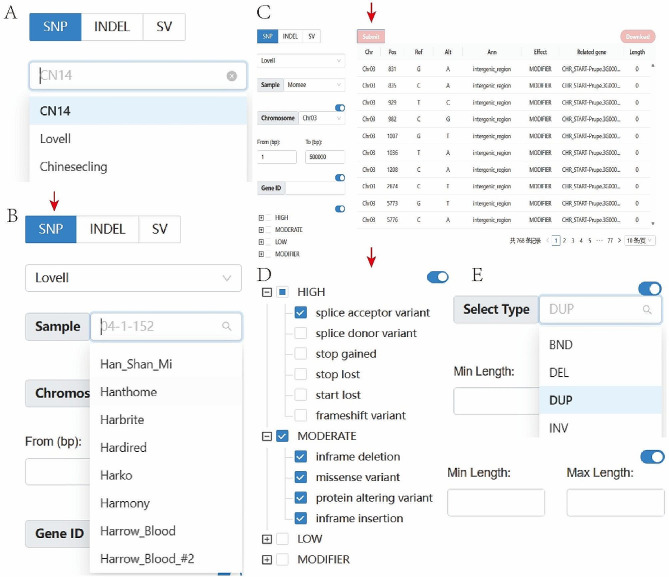The image size is (669, 577).
Task: Go to page 5 of results
Action: (590, 241)
